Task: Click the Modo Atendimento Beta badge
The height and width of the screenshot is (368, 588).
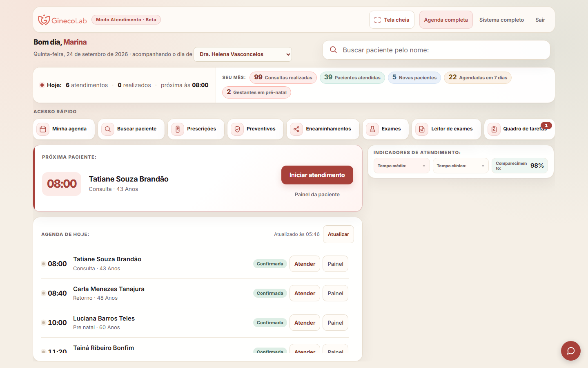Action: tap(126, 20)
